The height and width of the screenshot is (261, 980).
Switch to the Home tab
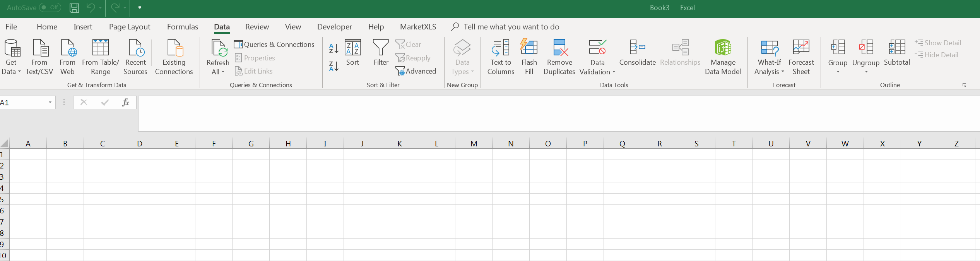click(x=47, y=27)
